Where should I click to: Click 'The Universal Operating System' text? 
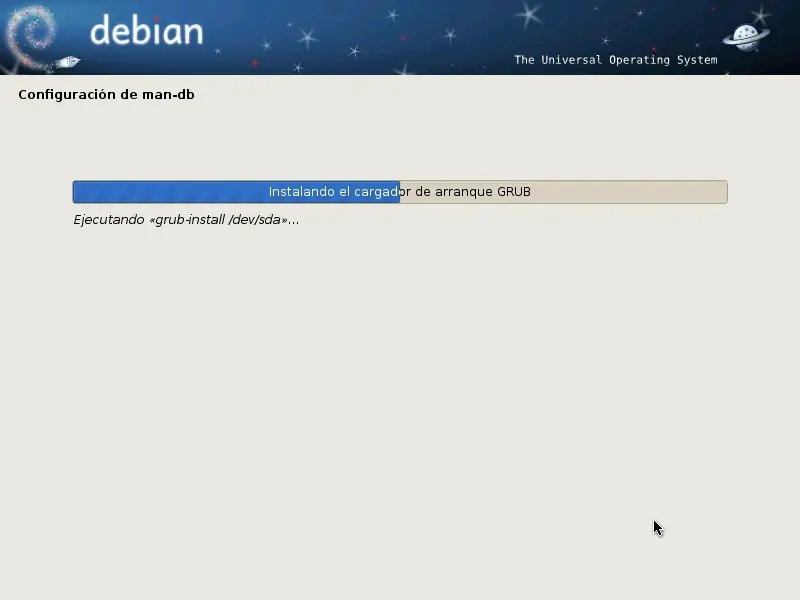(x=616, y=60)
